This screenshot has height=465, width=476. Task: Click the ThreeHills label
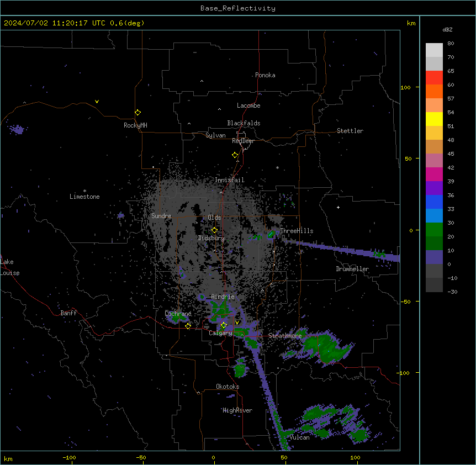tap(297, 231)
